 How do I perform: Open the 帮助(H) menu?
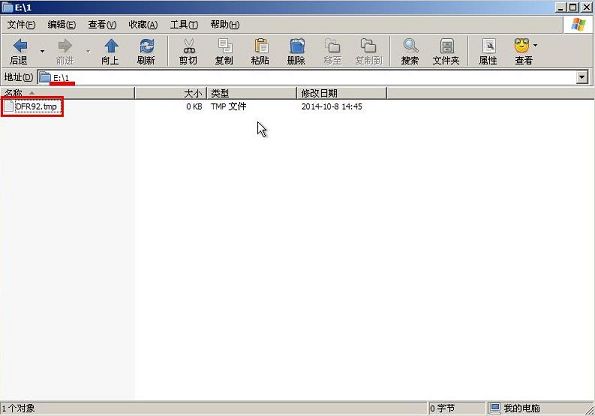click(x=225, y=25)
